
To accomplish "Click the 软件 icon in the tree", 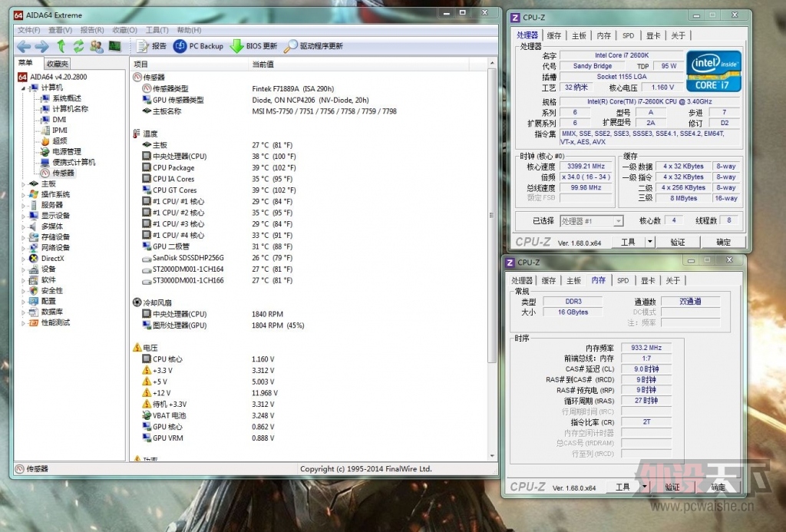I will point(34,279).
